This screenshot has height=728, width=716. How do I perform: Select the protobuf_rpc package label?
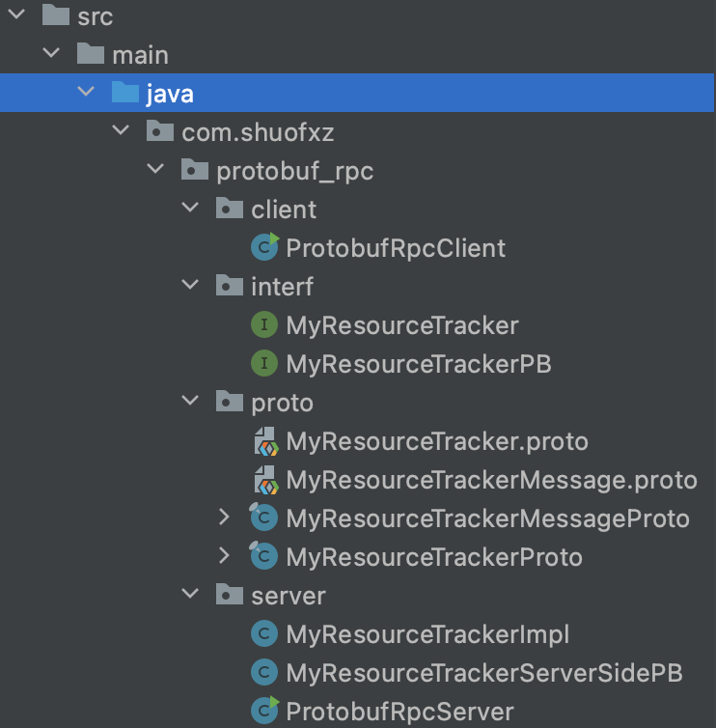tap(295, 171)
